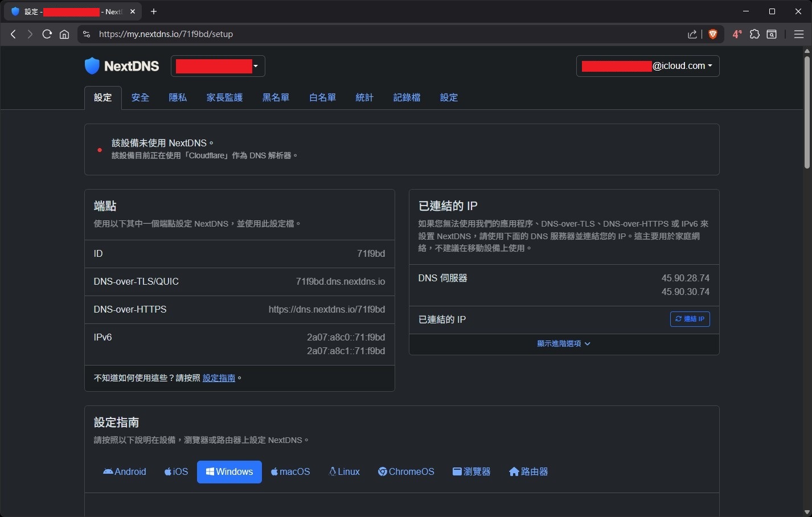Switch to the 安全 tab

(x=140, y=97)
